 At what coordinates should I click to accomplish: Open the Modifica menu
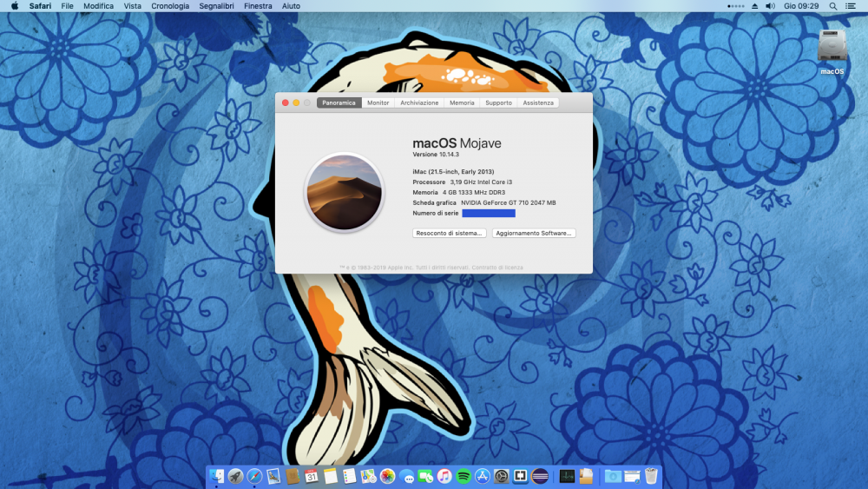[99, 6]
